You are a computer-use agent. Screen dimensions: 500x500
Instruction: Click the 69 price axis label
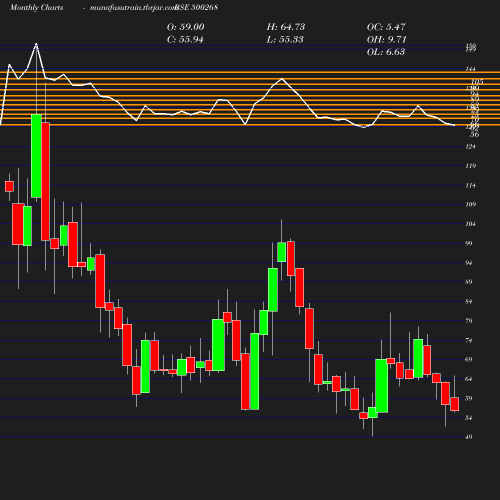(x=469, y=359)
